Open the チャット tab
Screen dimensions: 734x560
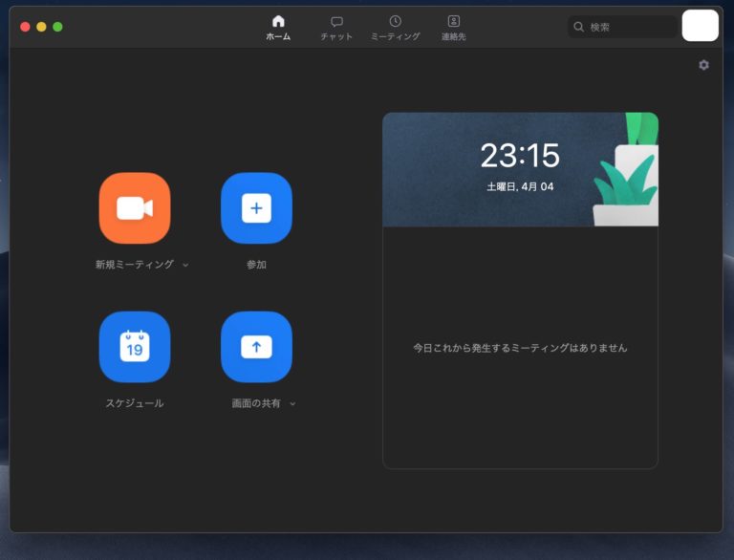(336, 28)
